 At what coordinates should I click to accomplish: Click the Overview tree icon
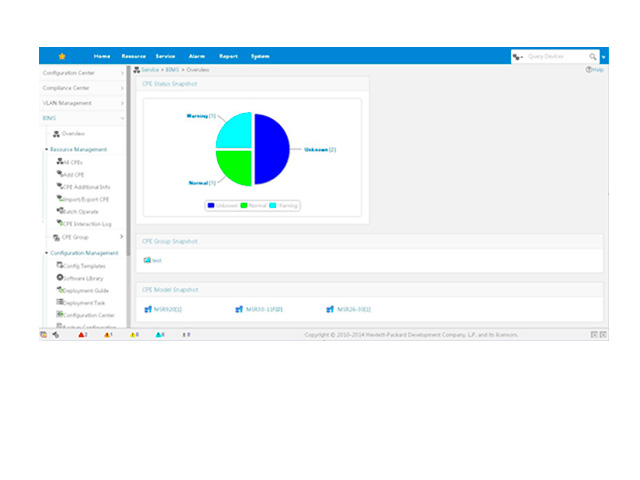(x=57, y=133)
